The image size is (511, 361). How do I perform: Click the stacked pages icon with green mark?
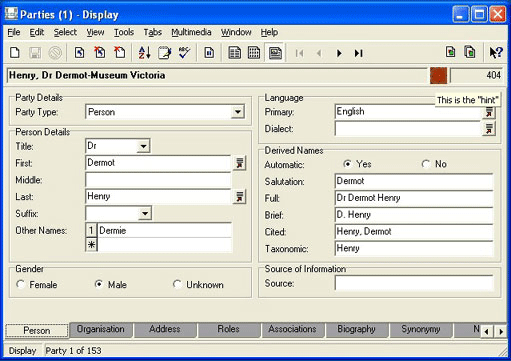point(470,52)
